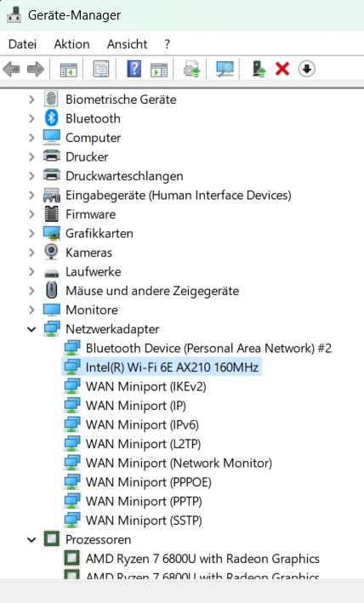
Task: Click the red X uninstall device icon
Action: (282, 70)
